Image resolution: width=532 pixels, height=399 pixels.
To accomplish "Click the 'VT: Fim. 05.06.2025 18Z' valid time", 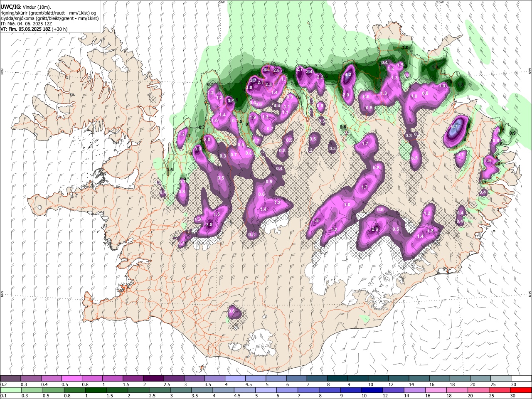I will [x=25, y=29].
